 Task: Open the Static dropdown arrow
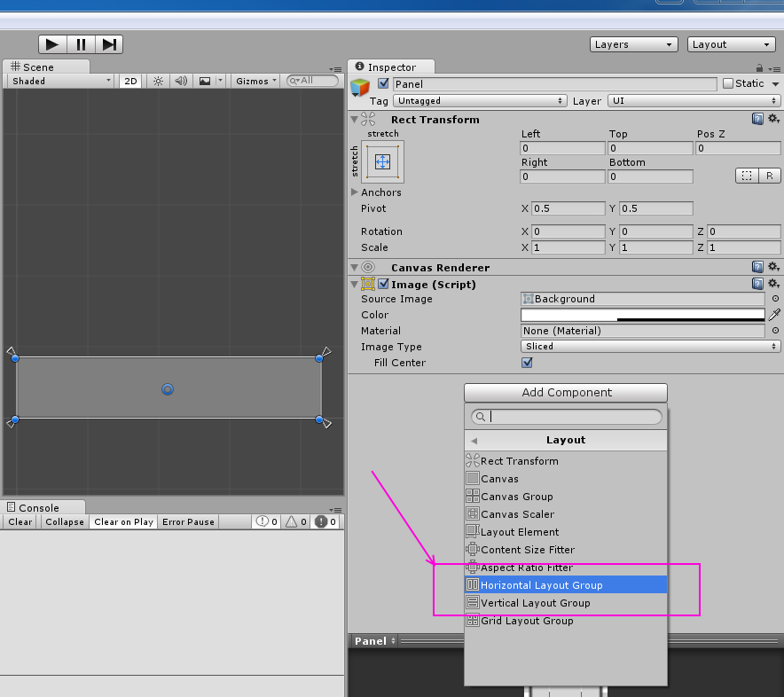click(x=775, y=84)
